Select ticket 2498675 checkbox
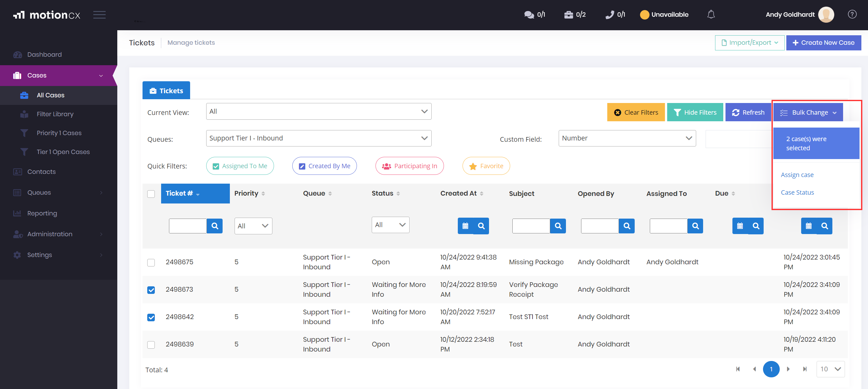This screenshot has width=868, height=389. point(151,262)
